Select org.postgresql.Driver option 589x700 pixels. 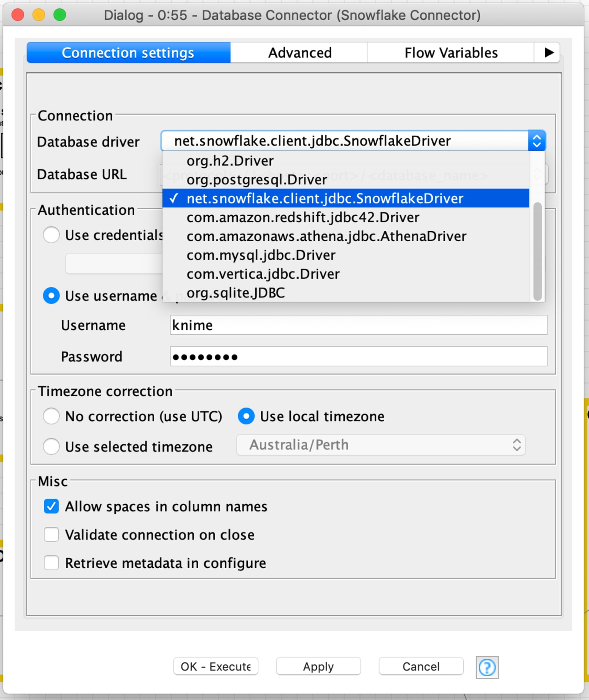coord(346,179)
